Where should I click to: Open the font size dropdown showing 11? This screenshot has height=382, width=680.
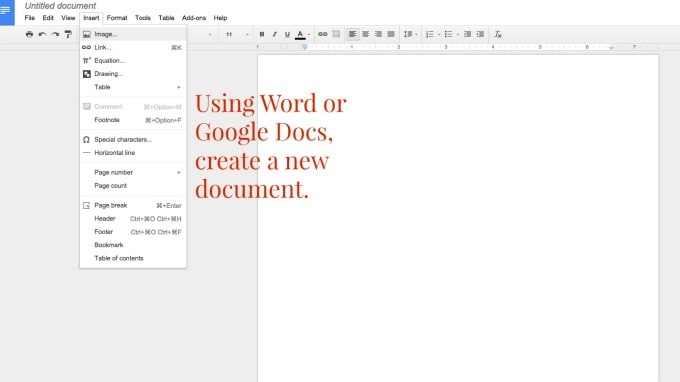236,34
